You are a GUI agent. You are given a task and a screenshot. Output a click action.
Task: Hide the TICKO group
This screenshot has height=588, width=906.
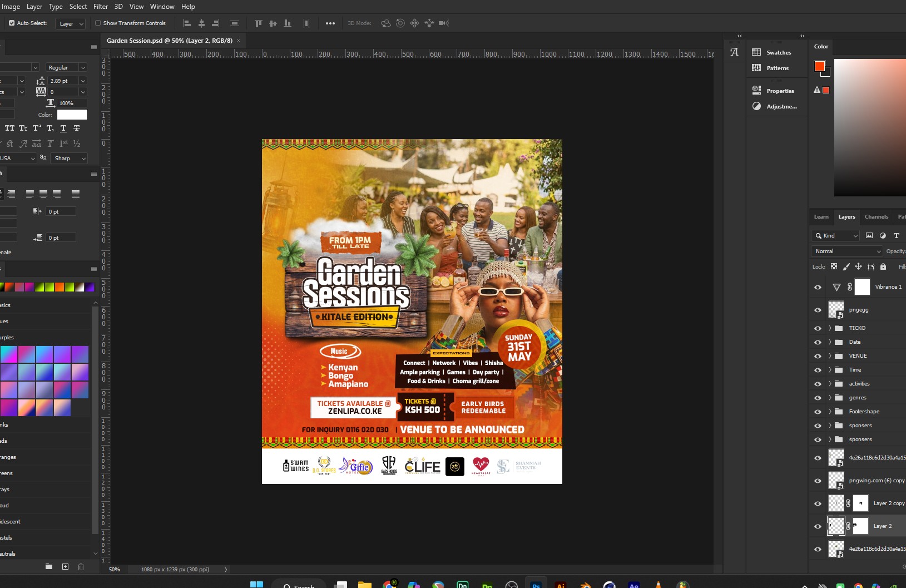818,328
